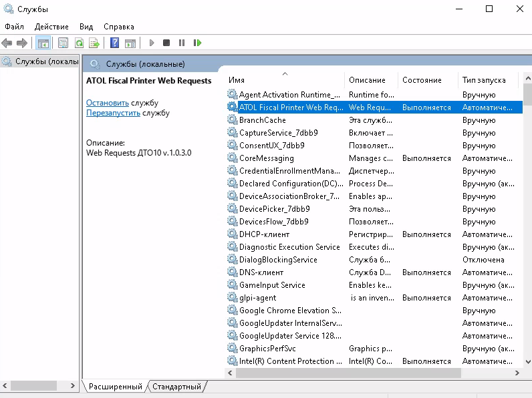The height and width of the screenshot is (398, 532).
Task: Click the gear icon beside GraphicsPerfSvc
Action: tap(232, 348)
